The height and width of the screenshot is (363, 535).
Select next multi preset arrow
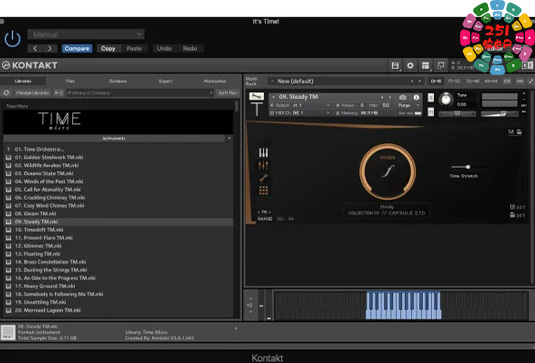[x=420, y=81]
